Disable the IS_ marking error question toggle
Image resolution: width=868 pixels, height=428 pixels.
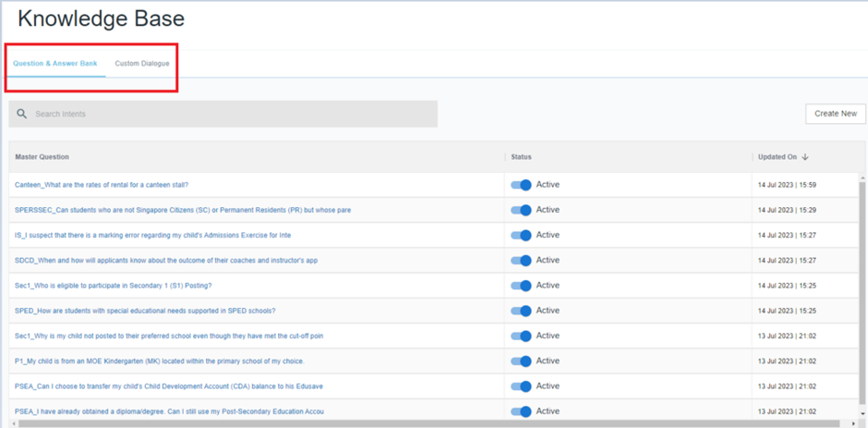point(521,235)
